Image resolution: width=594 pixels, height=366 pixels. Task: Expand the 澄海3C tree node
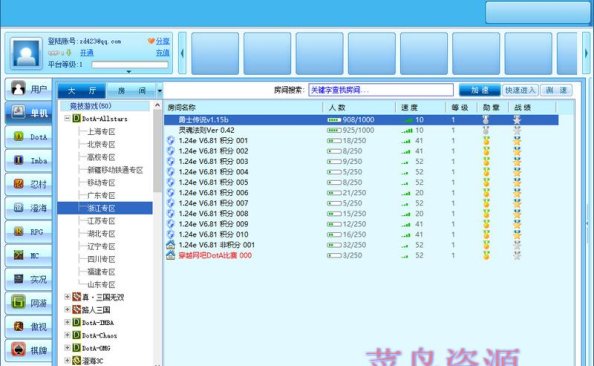pos(67,360)
